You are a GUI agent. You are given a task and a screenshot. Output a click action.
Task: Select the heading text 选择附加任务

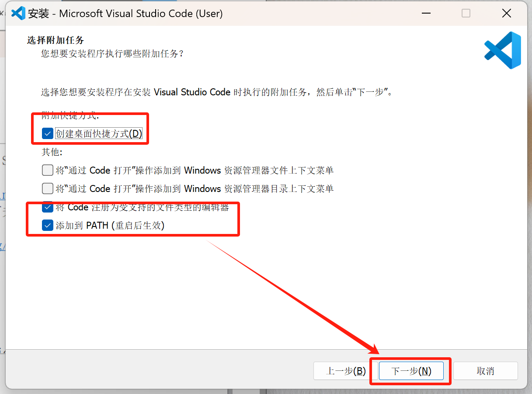[x=56, y=40]
